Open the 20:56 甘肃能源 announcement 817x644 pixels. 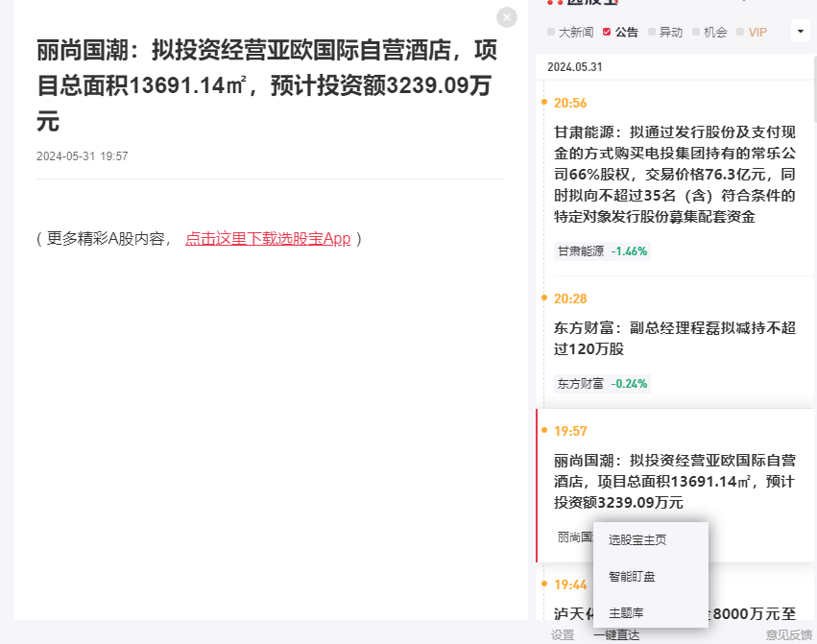pos(675,174)
